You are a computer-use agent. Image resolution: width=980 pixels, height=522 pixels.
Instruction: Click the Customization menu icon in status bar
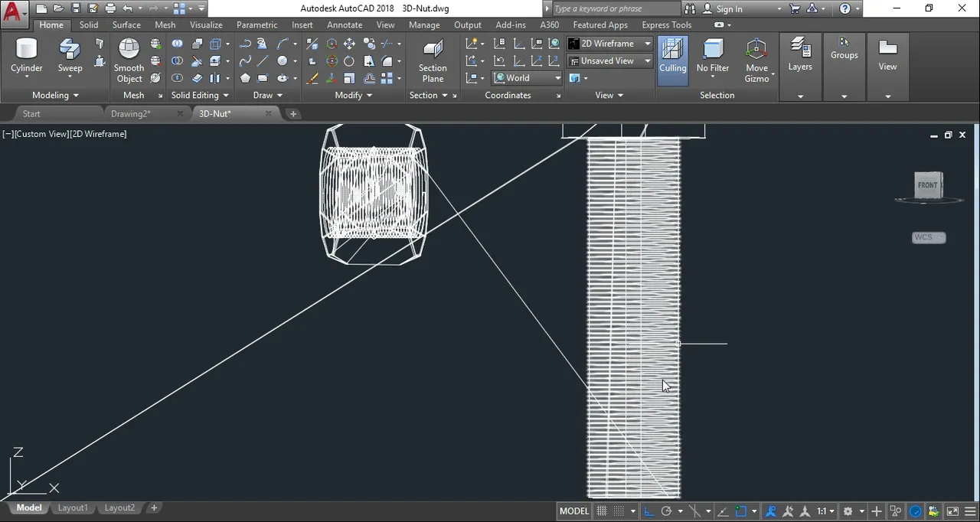[x=969, y=511]
